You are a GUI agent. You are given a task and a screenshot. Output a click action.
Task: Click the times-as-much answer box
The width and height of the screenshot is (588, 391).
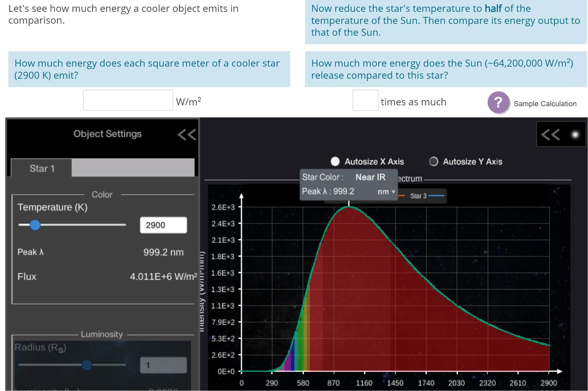365,100
